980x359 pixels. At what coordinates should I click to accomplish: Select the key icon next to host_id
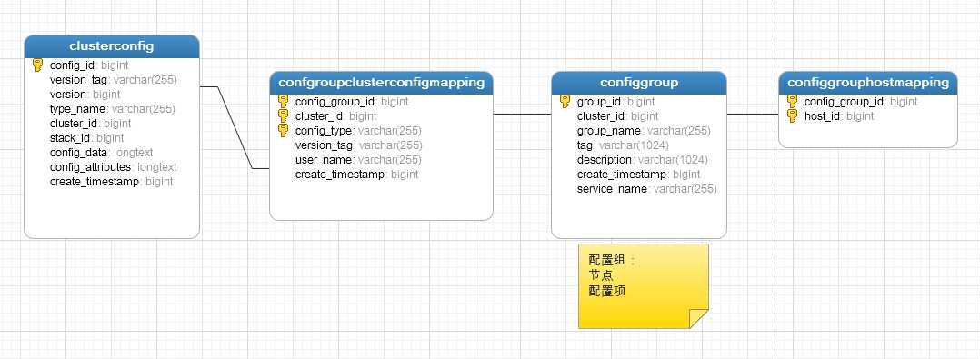pos(793,115)
